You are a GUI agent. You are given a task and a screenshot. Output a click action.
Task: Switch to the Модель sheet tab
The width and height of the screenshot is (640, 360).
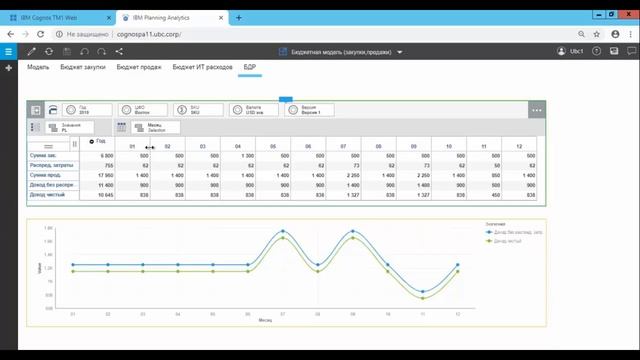point(38,67)
